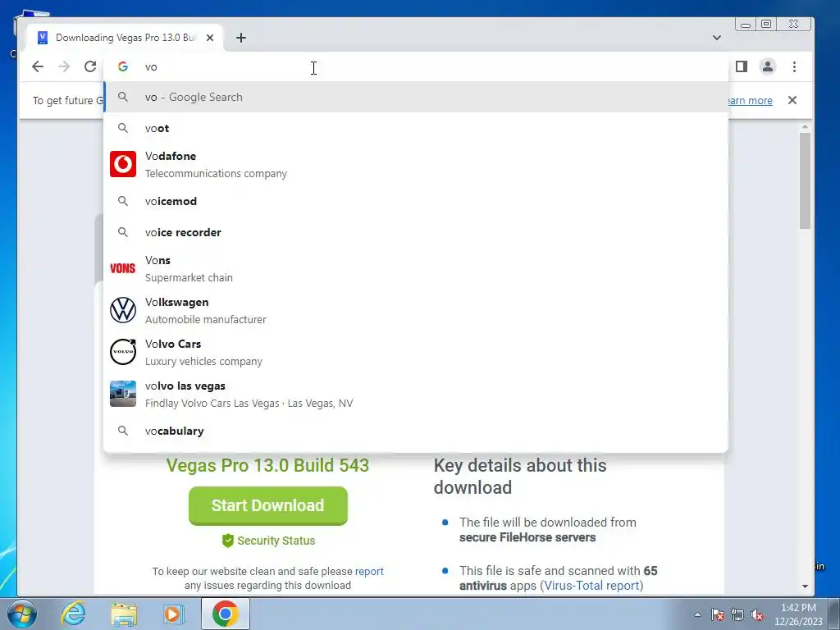Click the Findlay Volvo thumbnail image

click(x=123, y=394)
